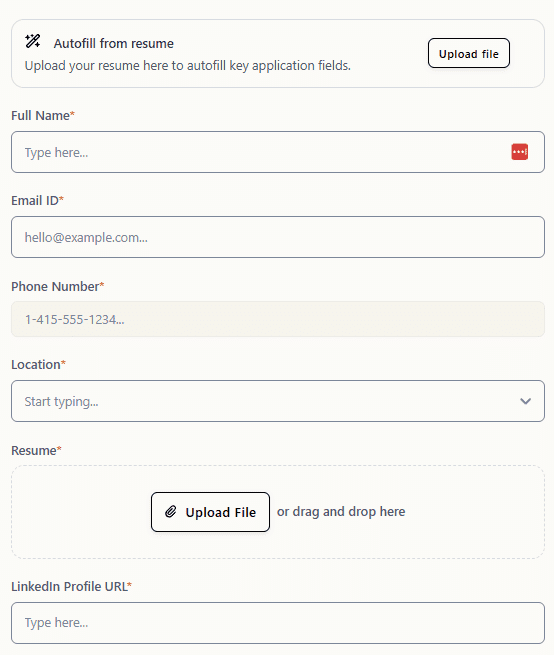The image size is (554, 655).
Task: Click the Full Name label
Action: tap(43, 116)
